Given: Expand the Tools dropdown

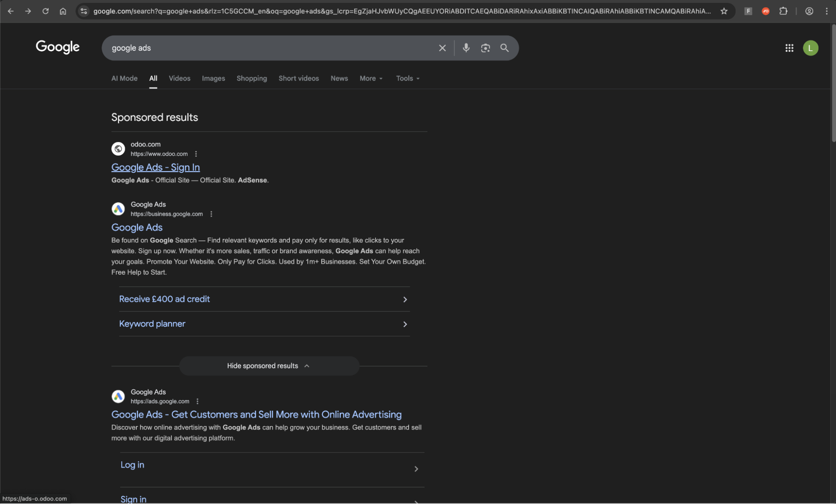Looking at the screenshot, I should coord(406,78).
